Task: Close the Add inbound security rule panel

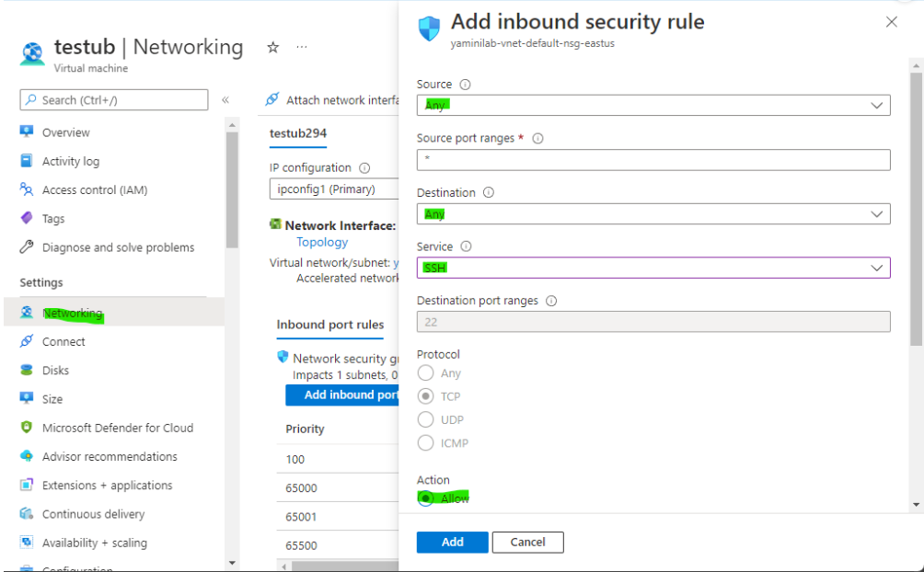Action: pos(892,22)
